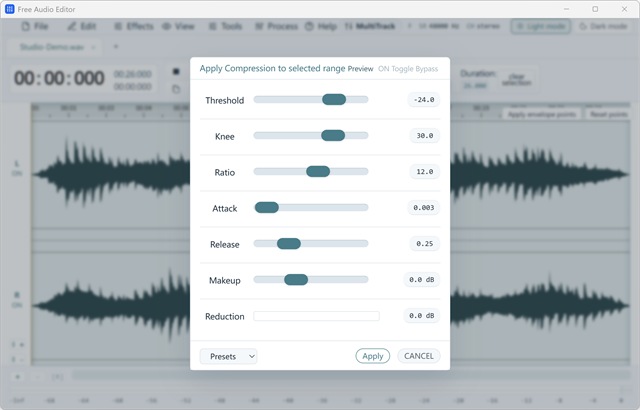Toggle compression Bypass ON

[x=408, y=69]
